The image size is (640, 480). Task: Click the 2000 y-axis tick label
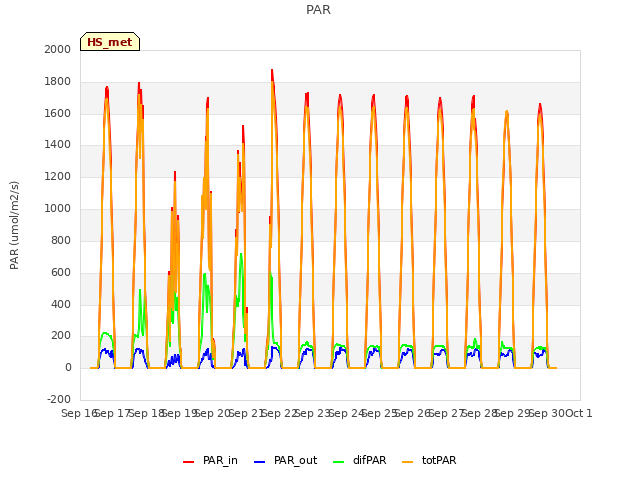[x=58, y=49]
